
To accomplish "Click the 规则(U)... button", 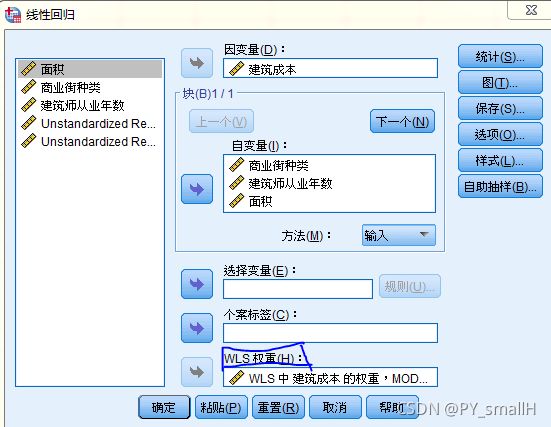I will 409,286.
